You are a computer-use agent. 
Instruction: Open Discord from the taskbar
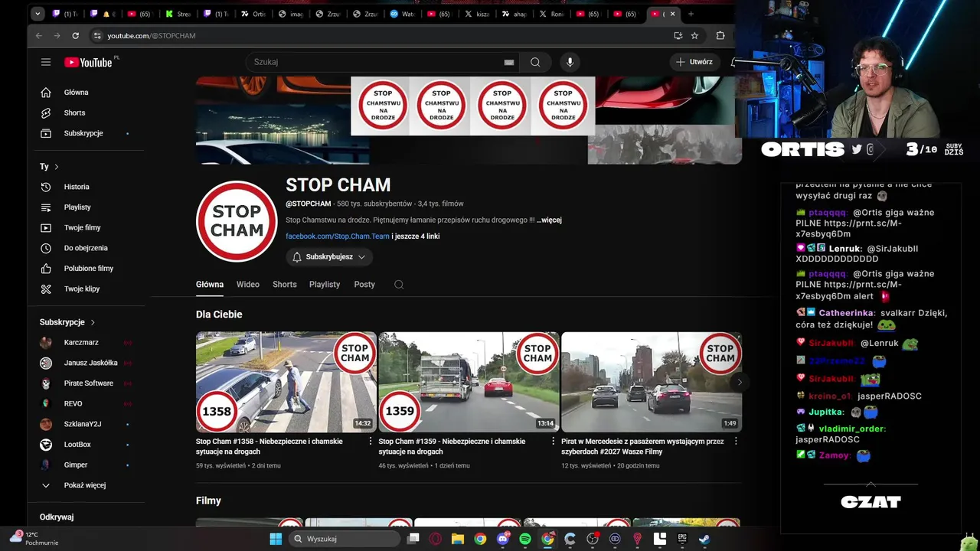pyautogui.click(x=503, y=539)
